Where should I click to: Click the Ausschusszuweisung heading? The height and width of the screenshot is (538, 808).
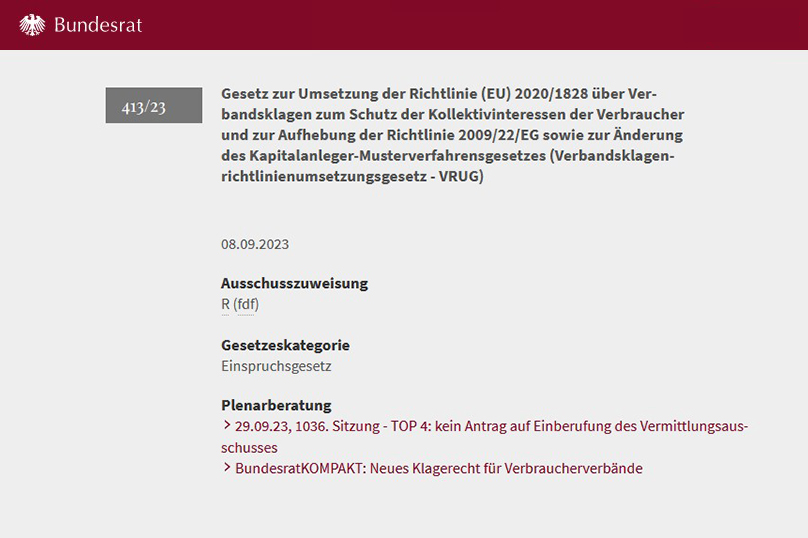pyautogui.click(x=294, y=283)
